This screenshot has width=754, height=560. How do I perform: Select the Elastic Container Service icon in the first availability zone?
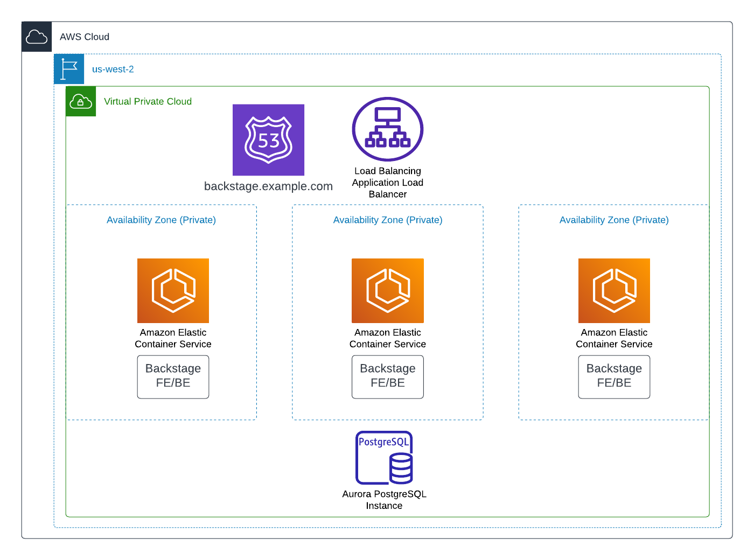(x=173, y=291)
